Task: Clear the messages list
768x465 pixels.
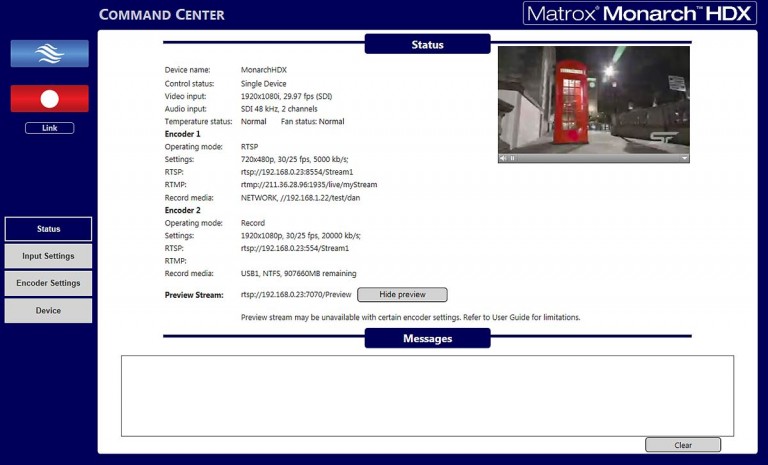Action: (683, 445)
